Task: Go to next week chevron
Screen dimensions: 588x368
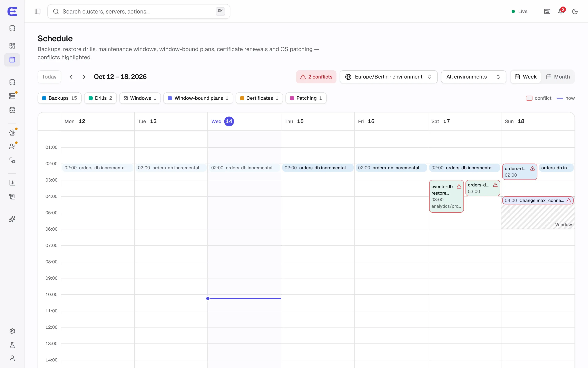Action: [84, 77]
